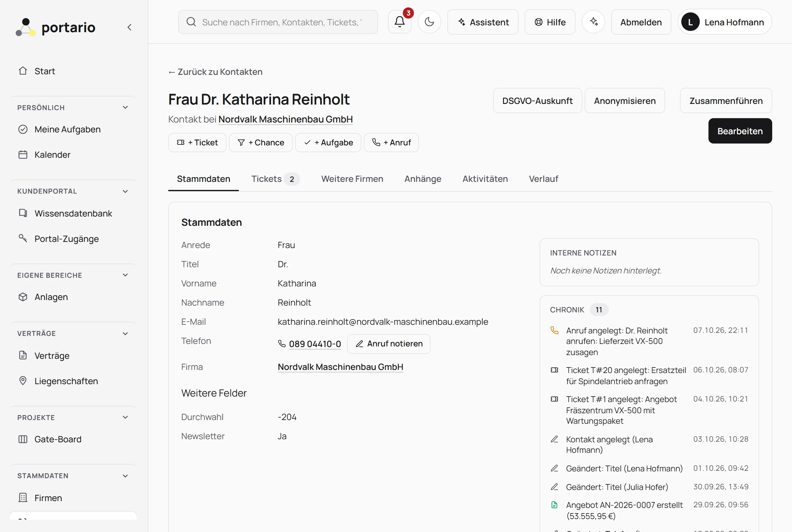Click the Start home icon
Screen dimensions: 792x532
point(23,71)
